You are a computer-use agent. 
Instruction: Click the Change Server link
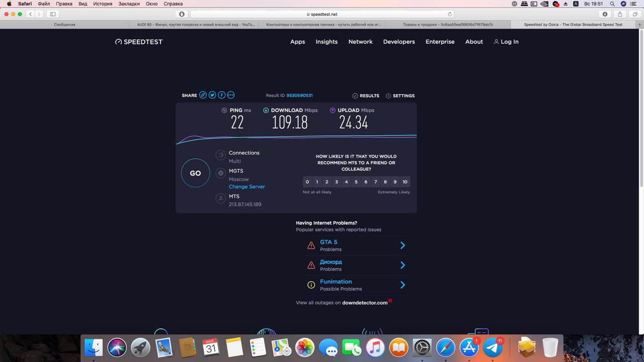[247, 187]
